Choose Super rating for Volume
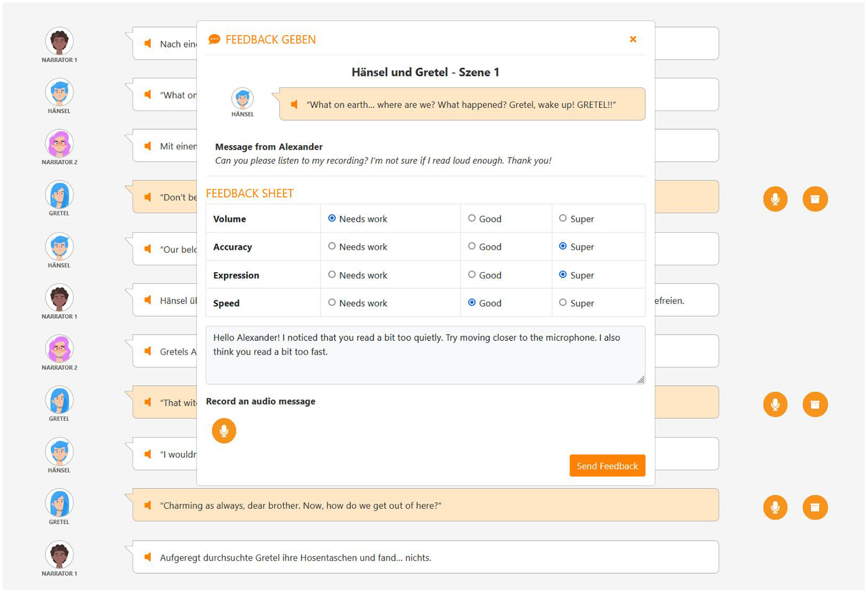The image size is (868, 593). (x=563, y=219)
